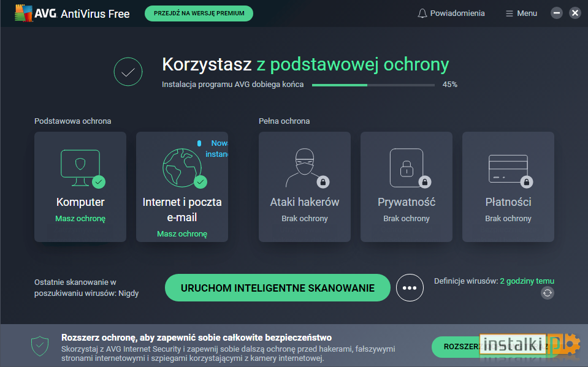Click the masked hacker icon

[304, 167]
